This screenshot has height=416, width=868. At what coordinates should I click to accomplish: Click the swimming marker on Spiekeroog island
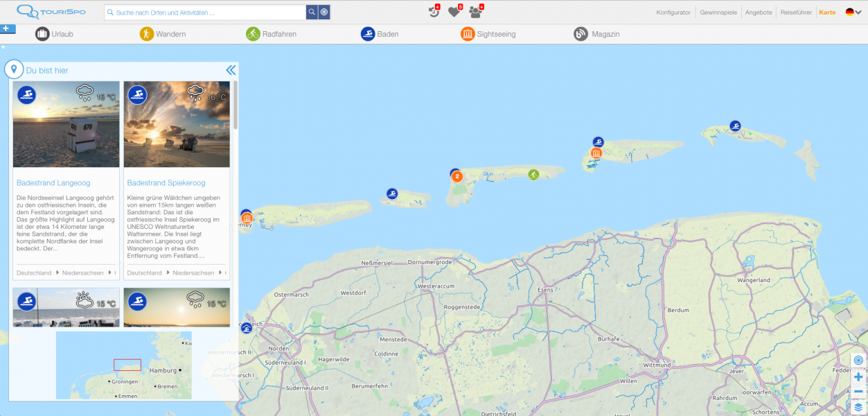click(x=598, y=141)
